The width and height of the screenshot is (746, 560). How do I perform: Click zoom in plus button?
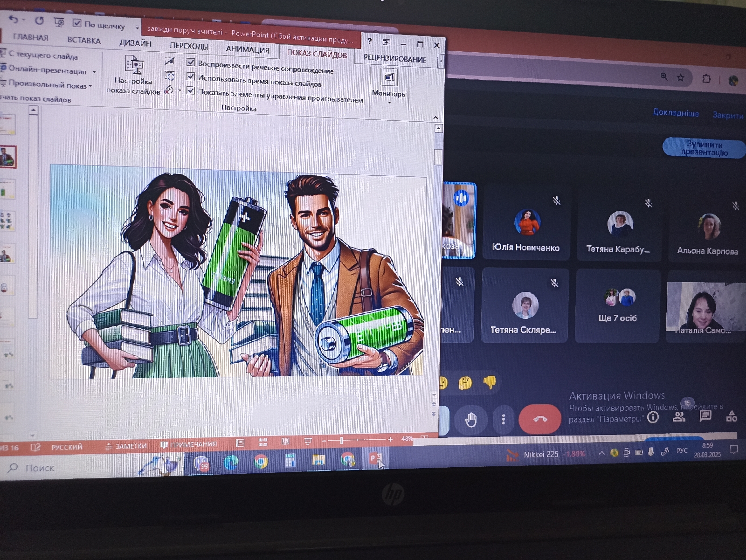click(390, 439)
